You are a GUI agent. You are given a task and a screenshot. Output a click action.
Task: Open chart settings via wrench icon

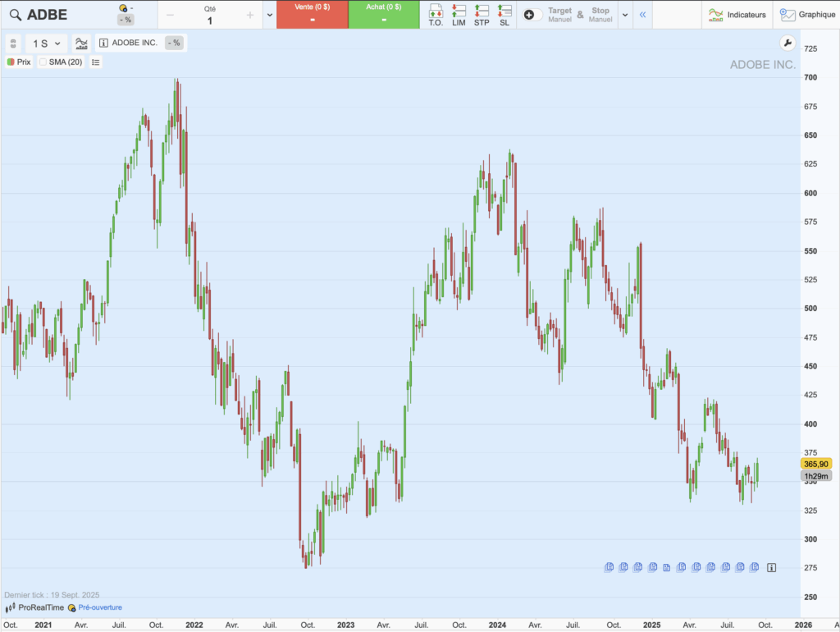tap(787, 43)
